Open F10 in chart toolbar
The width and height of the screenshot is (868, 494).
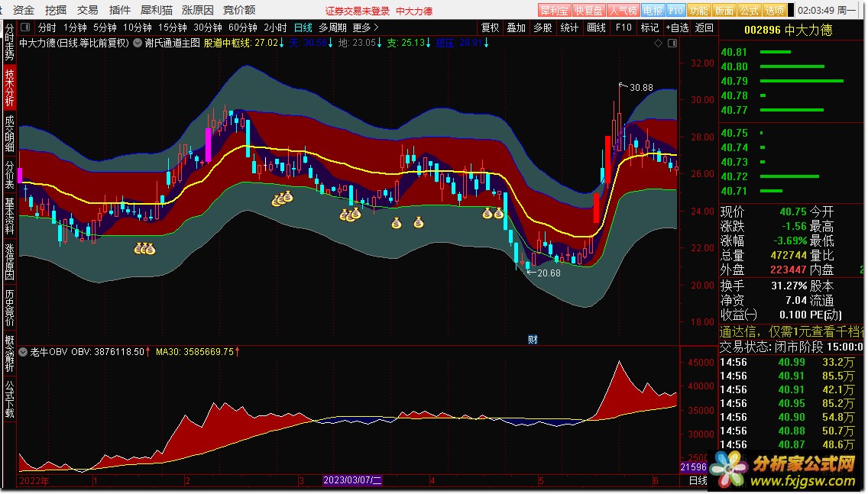[623, 27]
